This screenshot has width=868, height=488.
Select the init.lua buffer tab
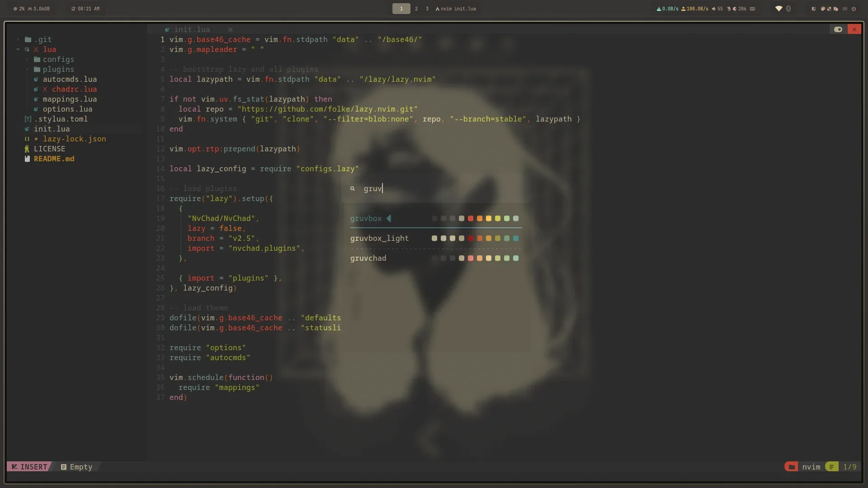192,29
